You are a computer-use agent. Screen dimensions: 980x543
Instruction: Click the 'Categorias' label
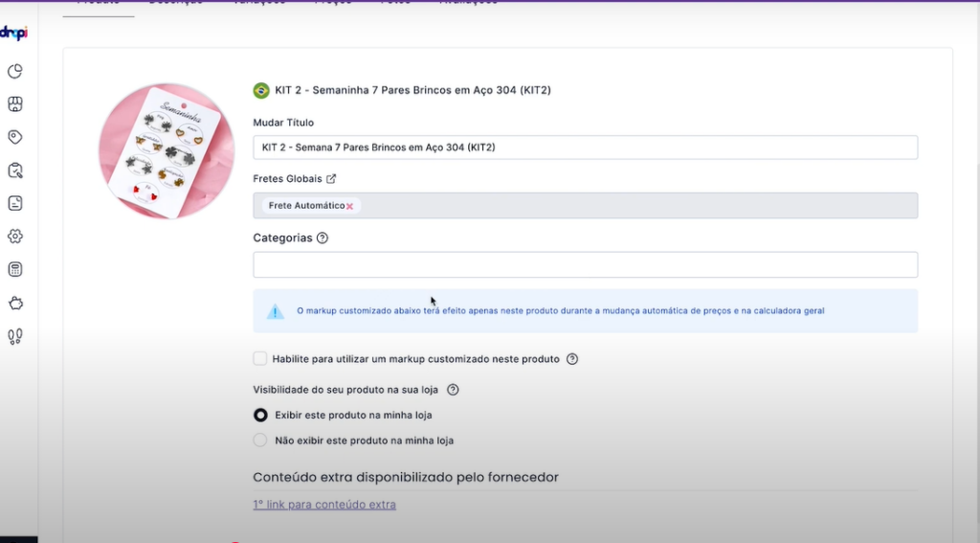pos(282,238)
